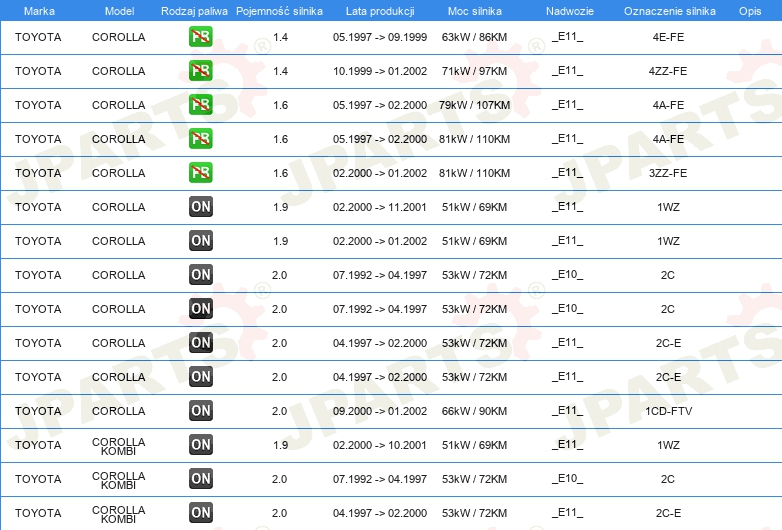Click the Nadwozie column header
The height and width of the screenshot is (530, 782).
click(x=570, y=11)
